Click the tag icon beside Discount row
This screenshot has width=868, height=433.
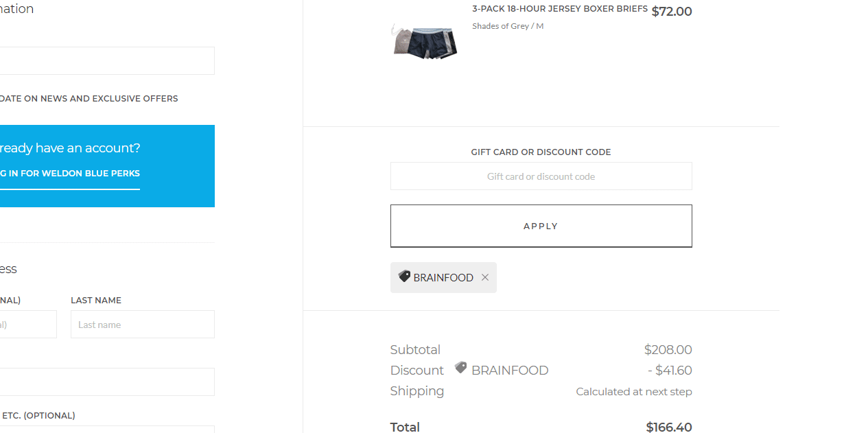click(x=460, y=368)
